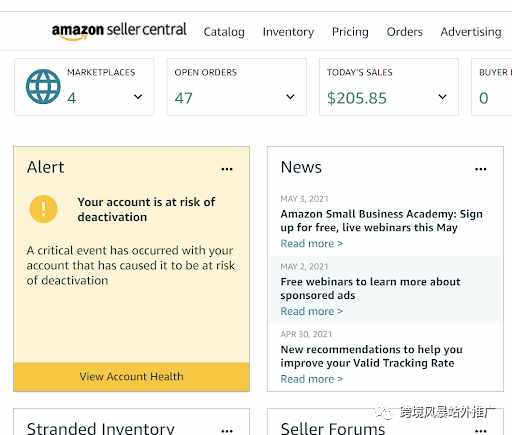Open Stranded Inventory card options menu
The width and height of the screenshot is (512, 435).
click(227, 430)
